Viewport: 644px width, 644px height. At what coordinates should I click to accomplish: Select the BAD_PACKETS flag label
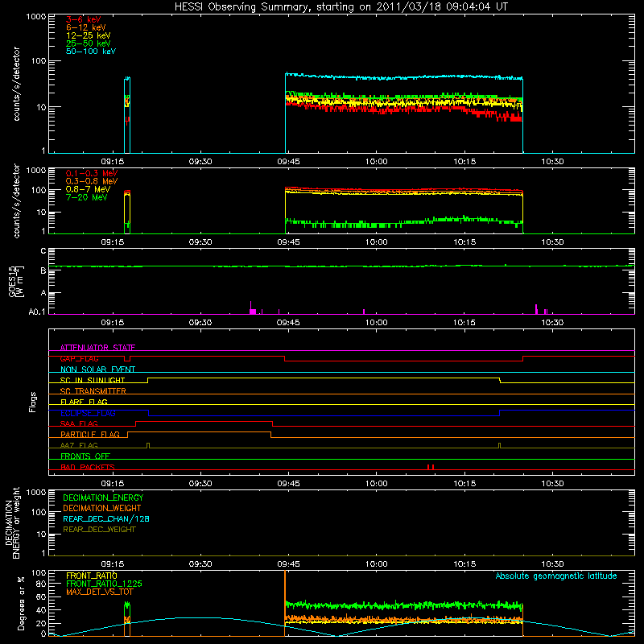tap(88, 467)
